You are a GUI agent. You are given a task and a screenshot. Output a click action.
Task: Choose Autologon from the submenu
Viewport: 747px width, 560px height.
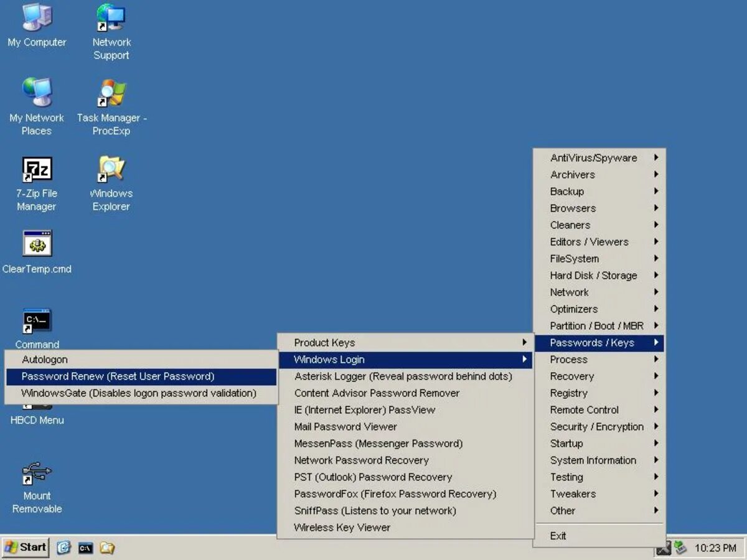[141, 360]
